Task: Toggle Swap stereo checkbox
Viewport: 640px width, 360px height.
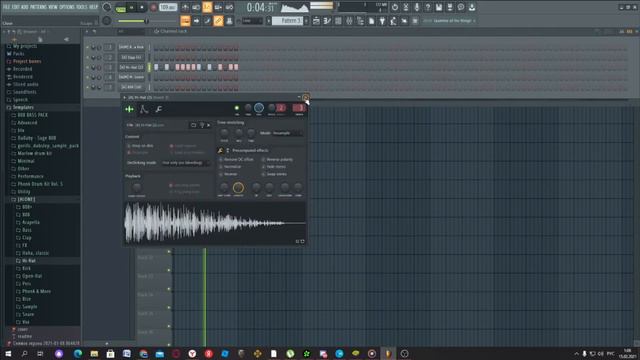Action: coord(263,174)
